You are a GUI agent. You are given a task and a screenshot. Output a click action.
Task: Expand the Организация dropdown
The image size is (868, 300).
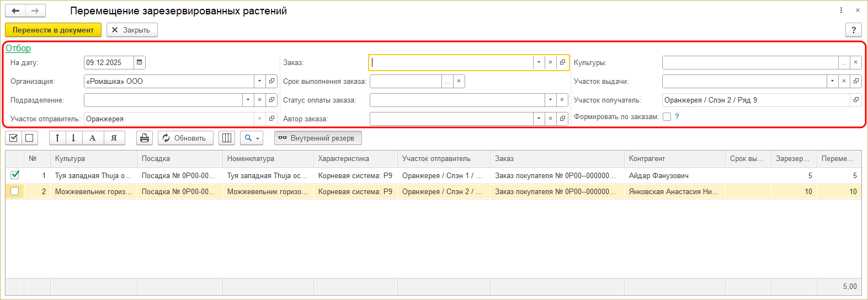tap(259, 81)
